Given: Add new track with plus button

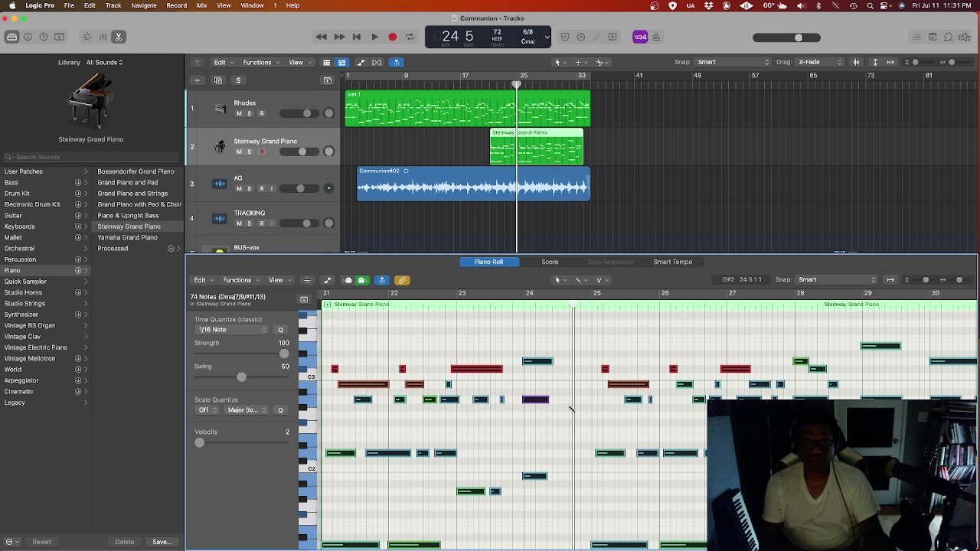Looking at the screenshot, I should pyautogui.click(x=197, y=80).
